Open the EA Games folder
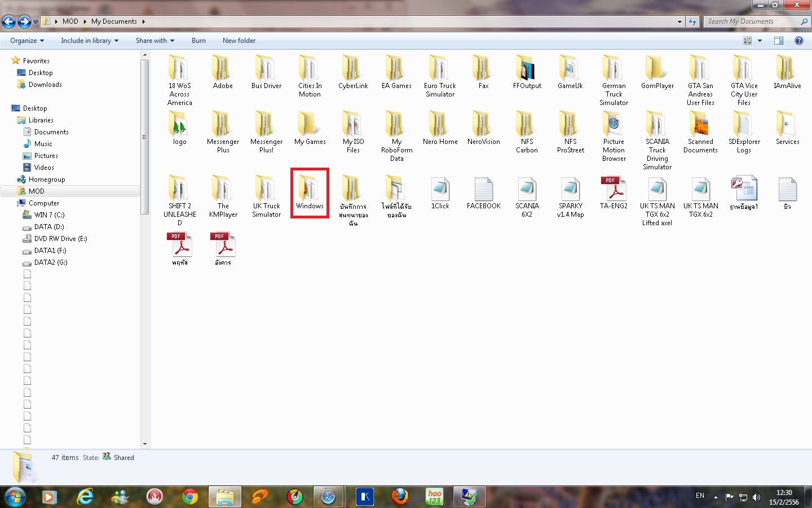 pyautogui.click(x=396, y=72)
